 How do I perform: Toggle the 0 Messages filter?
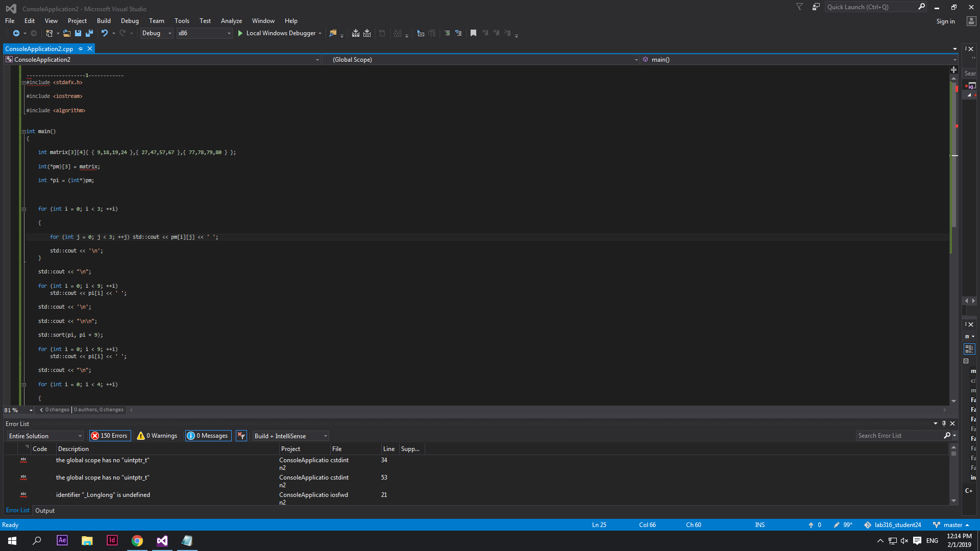208,436
